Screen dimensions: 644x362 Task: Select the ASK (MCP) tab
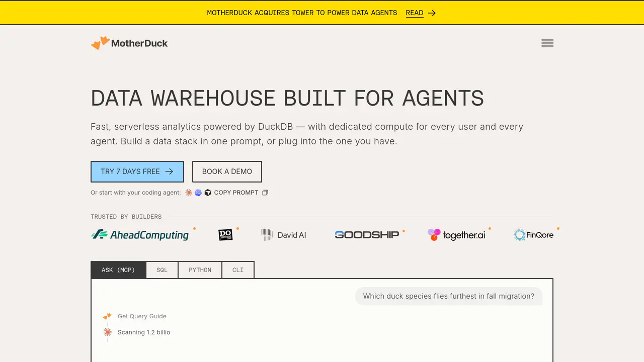tap(118, 270)
